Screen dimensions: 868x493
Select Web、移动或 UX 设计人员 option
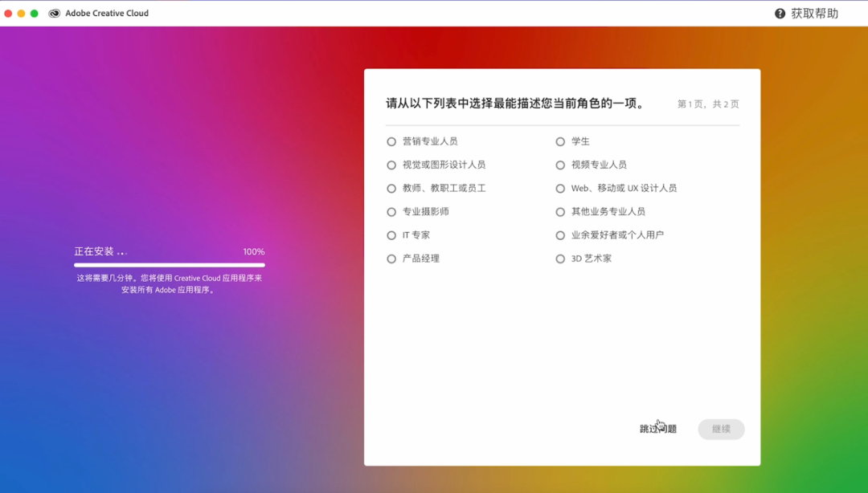click(560, 189)
